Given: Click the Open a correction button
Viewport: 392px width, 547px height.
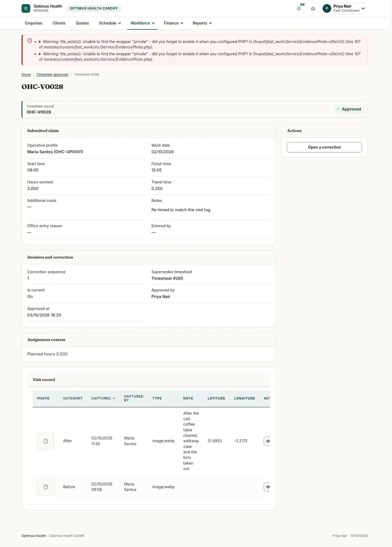Looking at the screenshot, I should coord(324,147).
